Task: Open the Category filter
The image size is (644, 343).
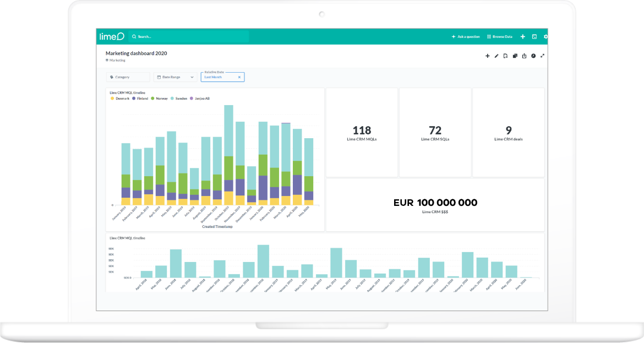Action: (x=128, y=77)
